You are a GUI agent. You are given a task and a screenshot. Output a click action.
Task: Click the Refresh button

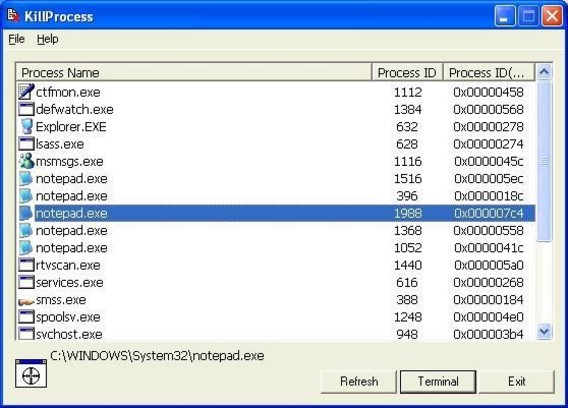coord(359,382)
